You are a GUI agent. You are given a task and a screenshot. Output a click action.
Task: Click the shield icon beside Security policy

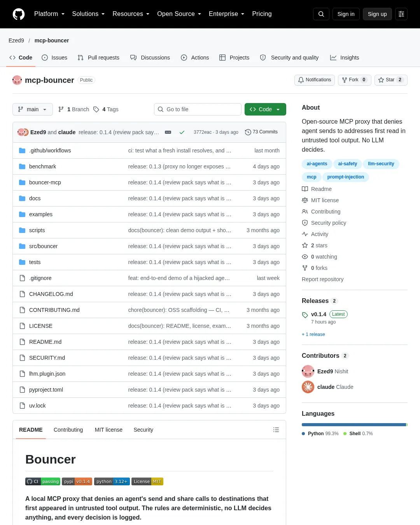click(x=305, y=223)
